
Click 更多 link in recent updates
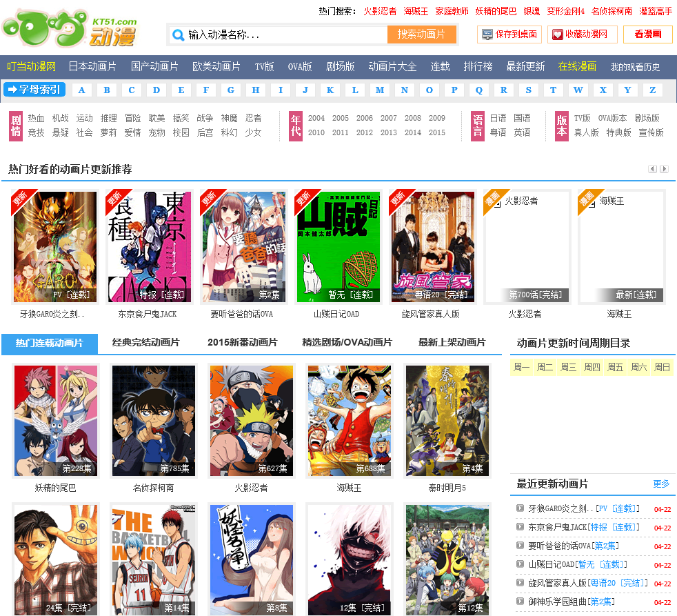661,484
